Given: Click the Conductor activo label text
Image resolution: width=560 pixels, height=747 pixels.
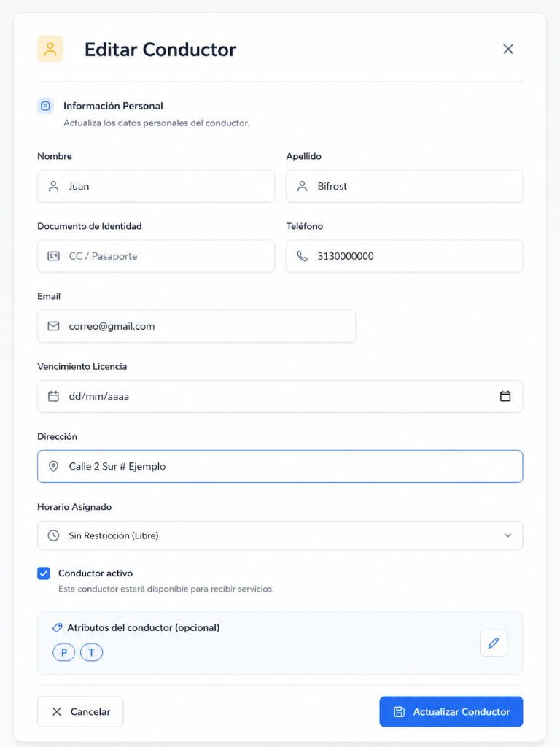Looking at the screenshot, I should (x=96, y=573).
